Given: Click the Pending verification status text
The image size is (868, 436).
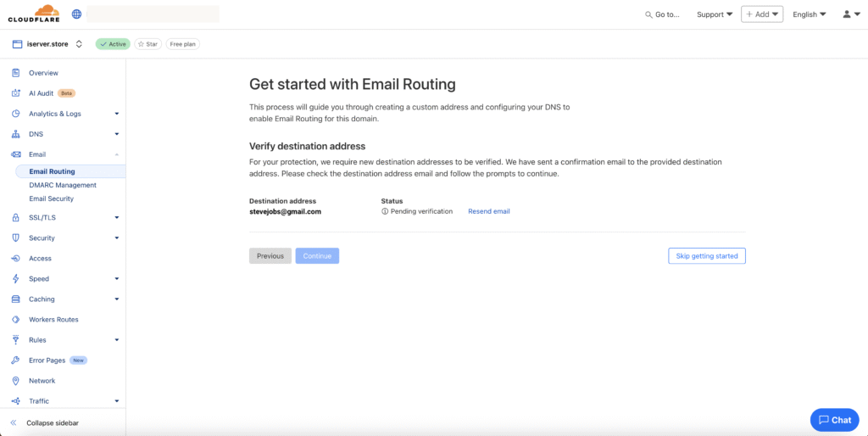Looking at the screenshot, I should 422,211.
